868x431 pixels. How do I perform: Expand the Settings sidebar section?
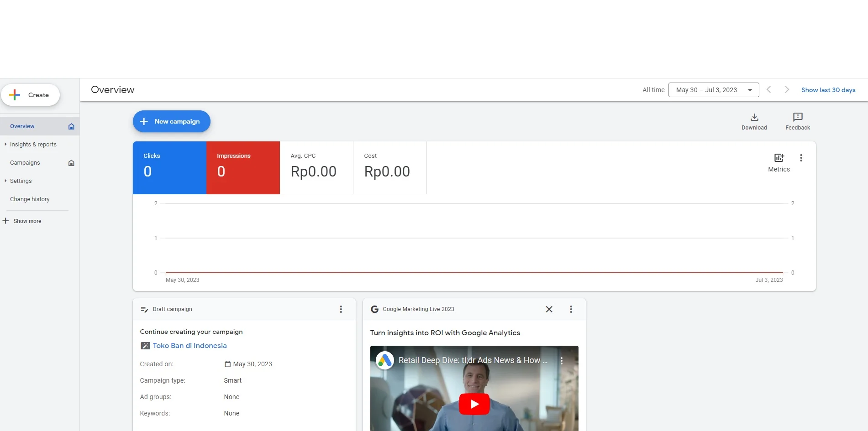click(x=21, y=181)
